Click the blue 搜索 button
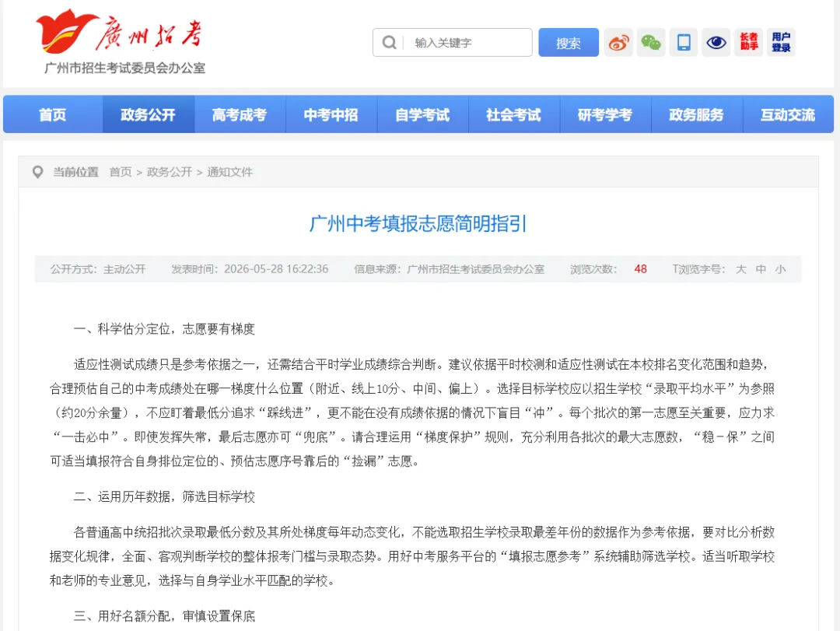The image size is (840, 631). tap(569, 42)
